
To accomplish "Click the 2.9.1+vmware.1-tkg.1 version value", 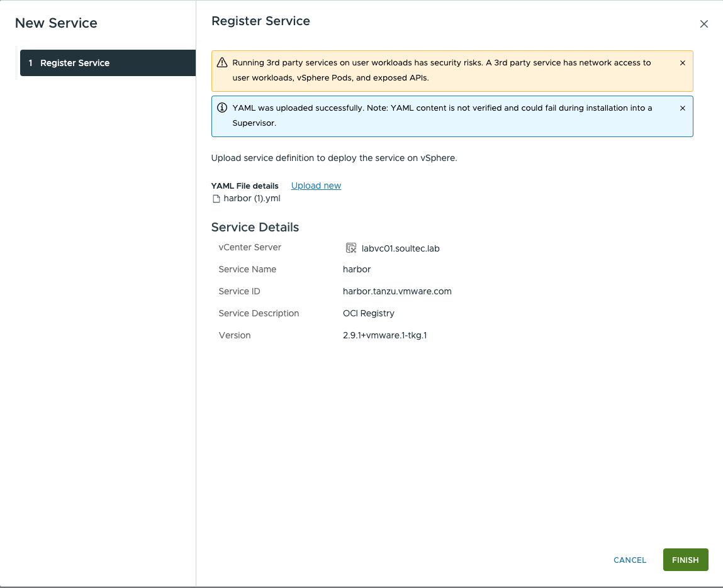I will pos(384,335).
